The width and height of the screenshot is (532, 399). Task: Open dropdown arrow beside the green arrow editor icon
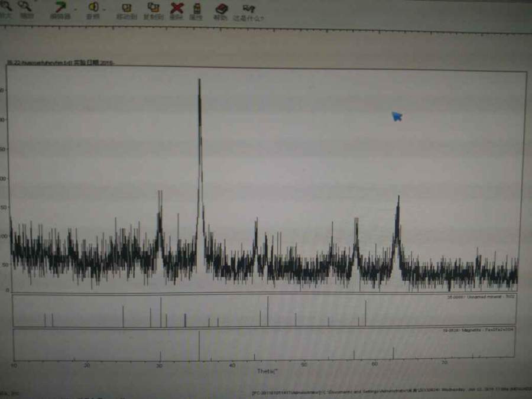pos(76,9)
